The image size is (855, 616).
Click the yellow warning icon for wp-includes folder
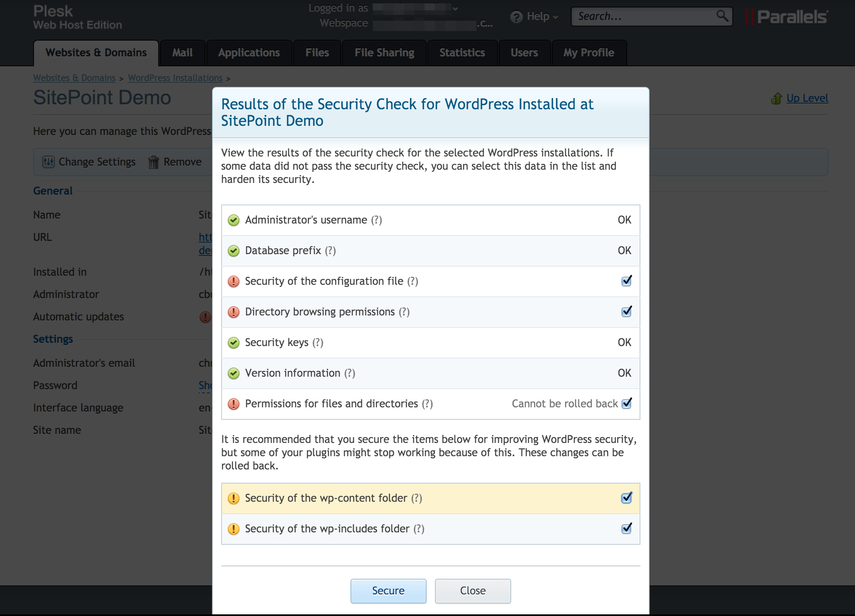(234, 529)
